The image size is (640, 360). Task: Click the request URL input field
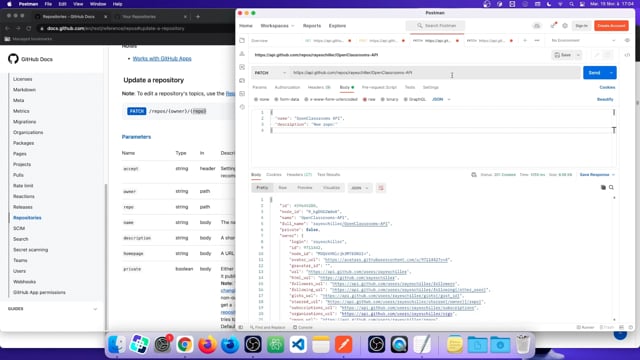pyautogui.click(x=435, y=73)
